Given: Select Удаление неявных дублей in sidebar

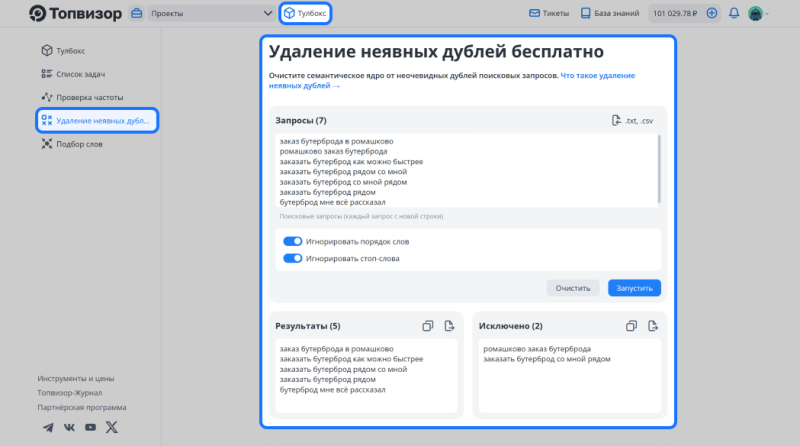Looking at the screenshot, I should point(97,120).
